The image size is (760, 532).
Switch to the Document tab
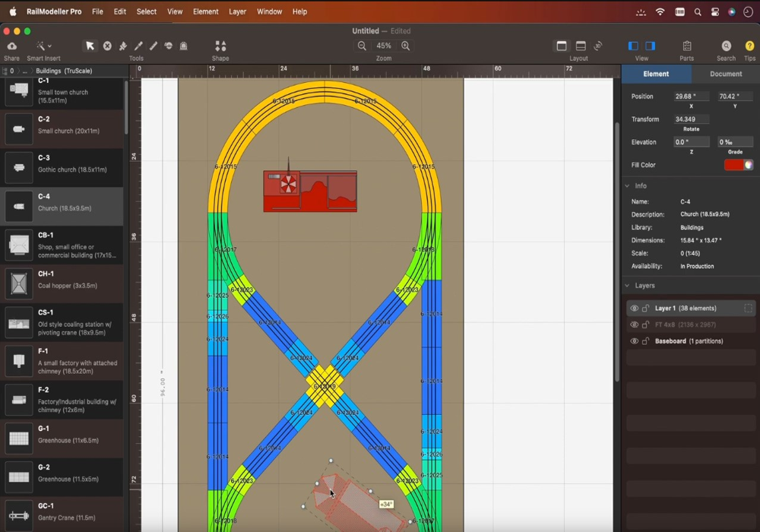(x=726, y=74)
